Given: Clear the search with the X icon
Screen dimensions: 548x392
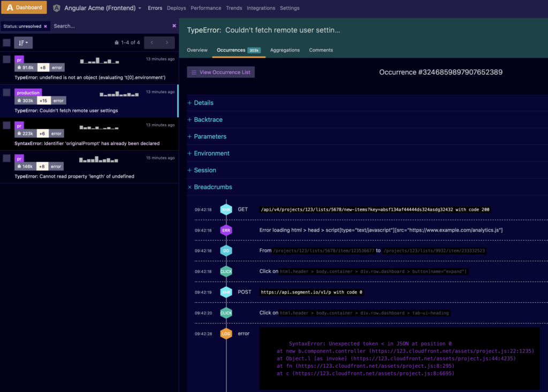Looking at the screenshot, I should (x=174, y=26).
